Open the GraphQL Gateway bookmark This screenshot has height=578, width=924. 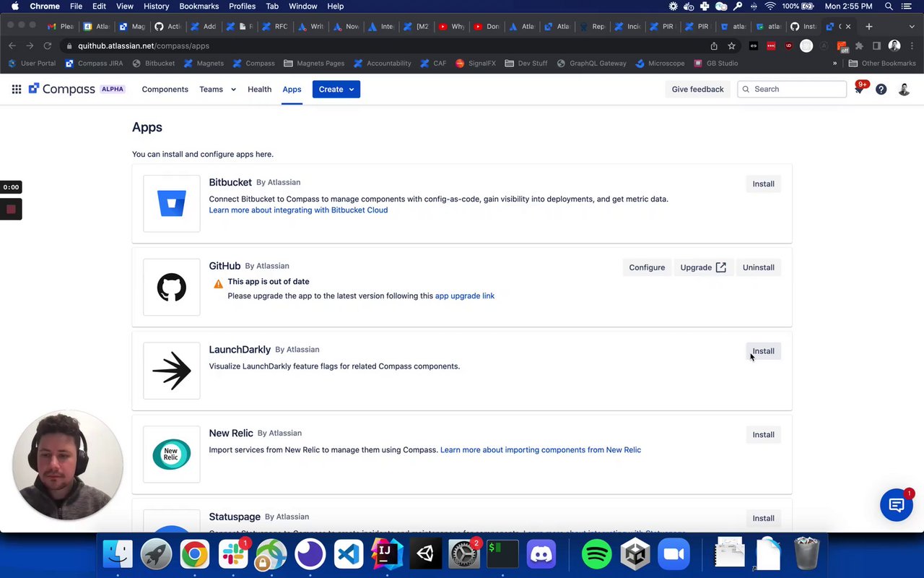tap(590, 64)
